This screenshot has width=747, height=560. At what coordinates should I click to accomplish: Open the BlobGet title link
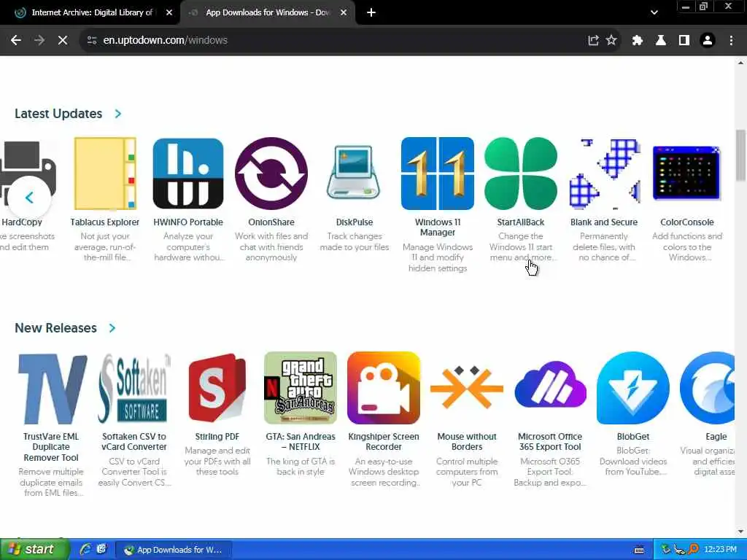click(632, 437)
